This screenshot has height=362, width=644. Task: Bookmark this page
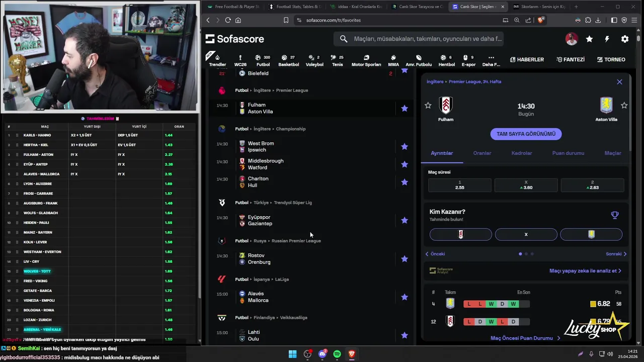[x=286, y=20]
